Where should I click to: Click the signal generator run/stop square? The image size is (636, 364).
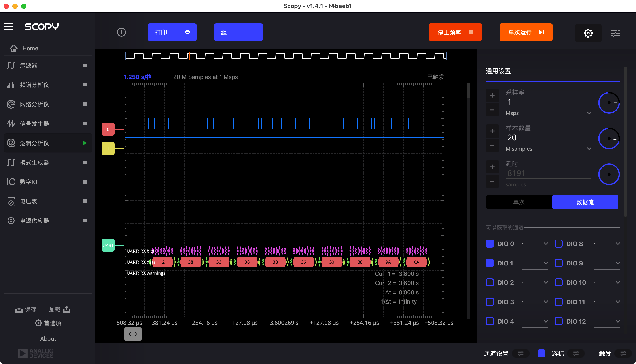(x=85, y=124)
